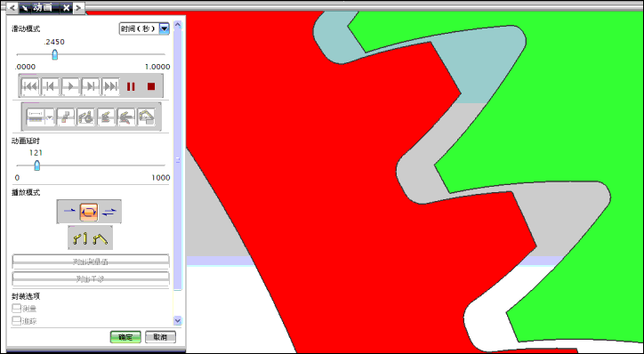Open the 时间（秒）slide mode dropdown
The height and width of the screenshot is (354, 644).
pyautogui.click(x=165, y=28)
